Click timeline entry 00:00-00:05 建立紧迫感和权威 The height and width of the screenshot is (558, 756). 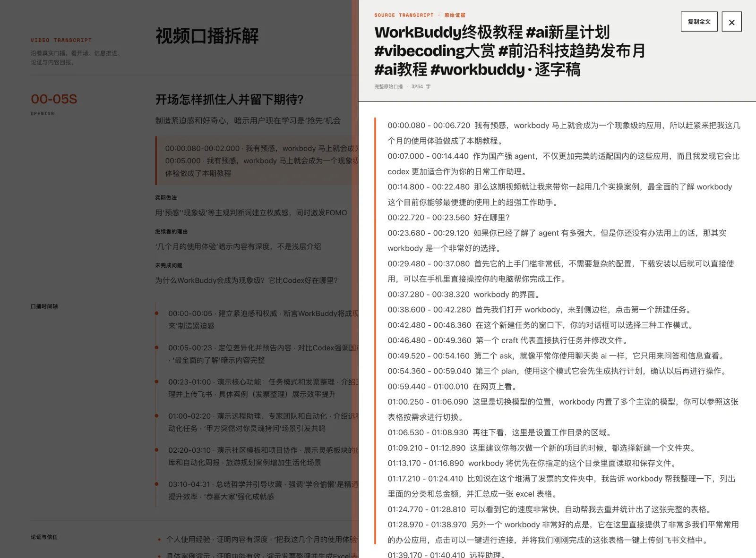click(263, 320)
